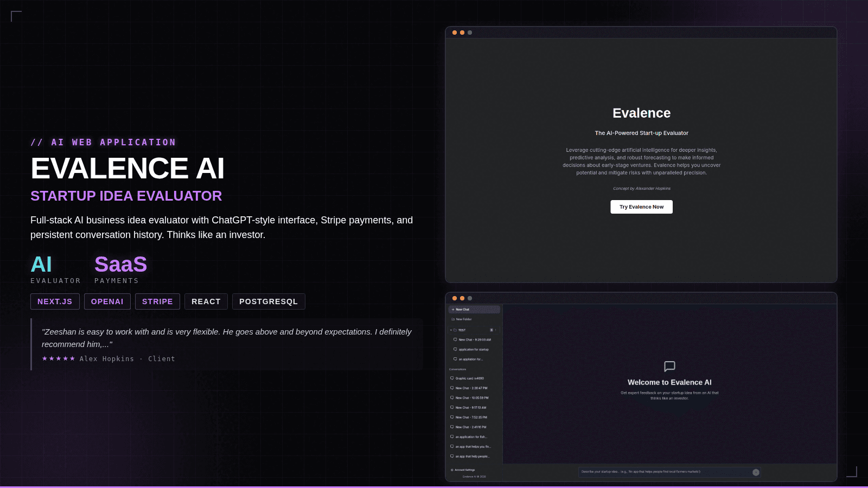Select the STRIPE technology tag
Image resolution: width=868 pixels, height=488 pixels.
pyautogui.click(x=157, y=301)
